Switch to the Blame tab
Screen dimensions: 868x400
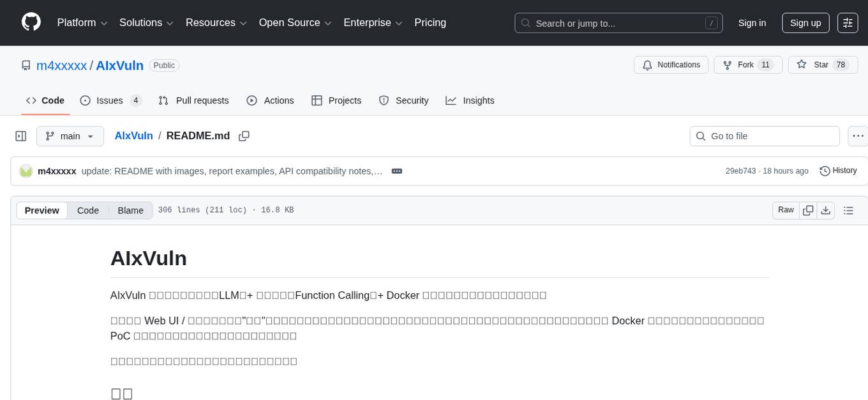[130, 210]
